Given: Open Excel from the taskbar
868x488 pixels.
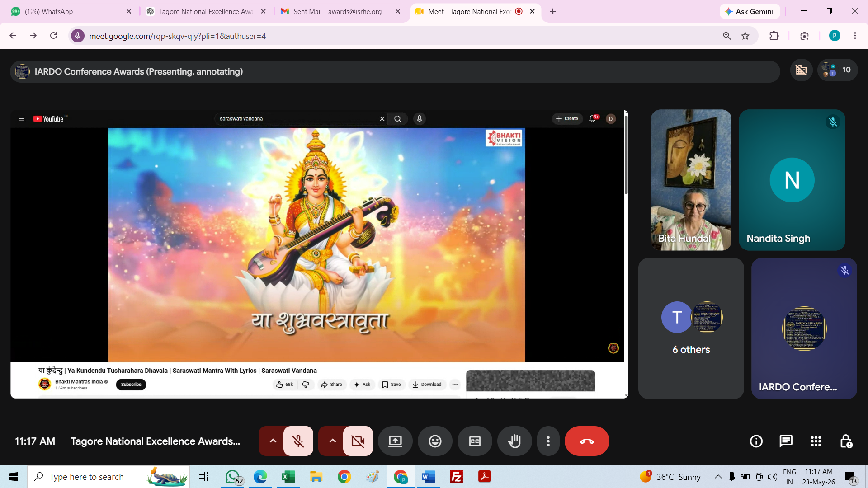Looking at the screenshot, I should (288, 477).
